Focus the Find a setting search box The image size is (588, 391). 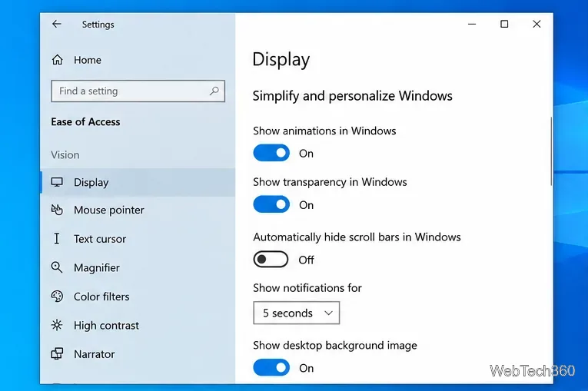click(138, 91)
